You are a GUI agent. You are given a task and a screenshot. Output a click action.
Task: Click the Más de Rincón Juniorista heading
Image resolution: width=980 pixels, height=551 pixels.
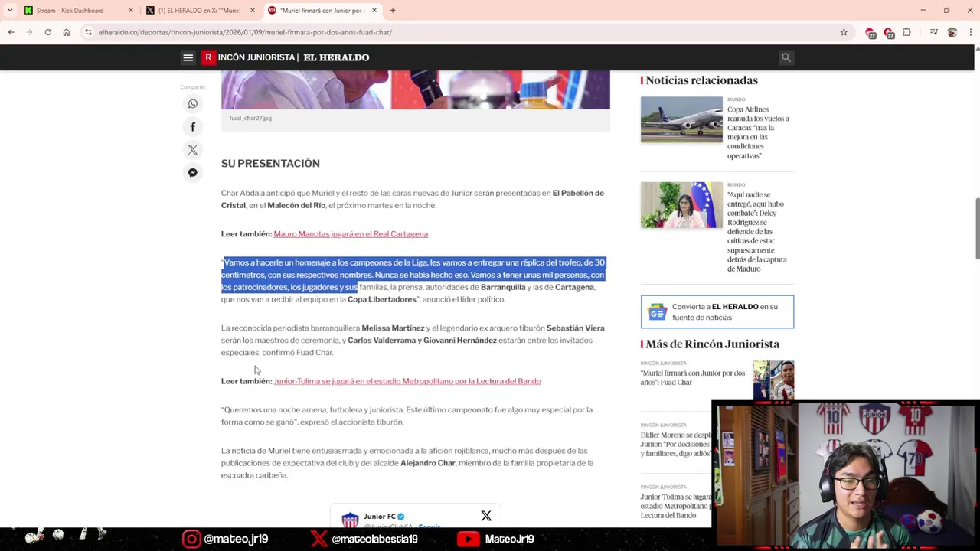pos(712,344)
